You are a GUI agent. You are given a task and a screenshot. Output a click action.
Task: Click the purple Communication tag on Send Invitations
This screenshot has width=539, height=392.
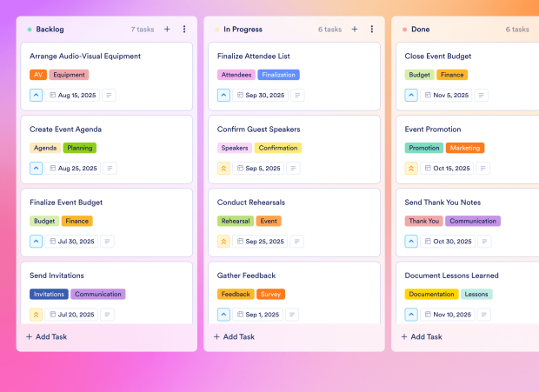click(x=98, y=294)
